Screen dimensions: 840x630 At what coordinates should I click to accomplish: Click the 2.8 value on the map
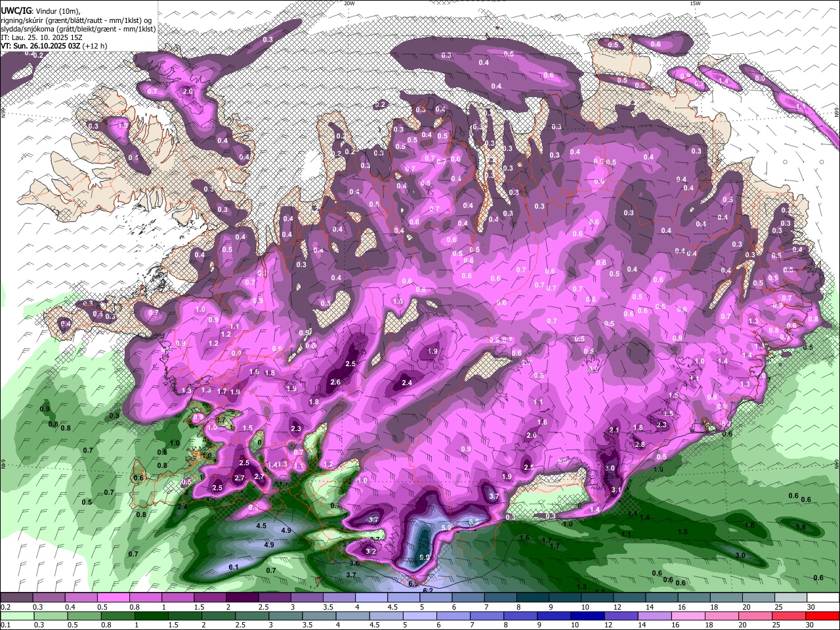tap(640, 444)
